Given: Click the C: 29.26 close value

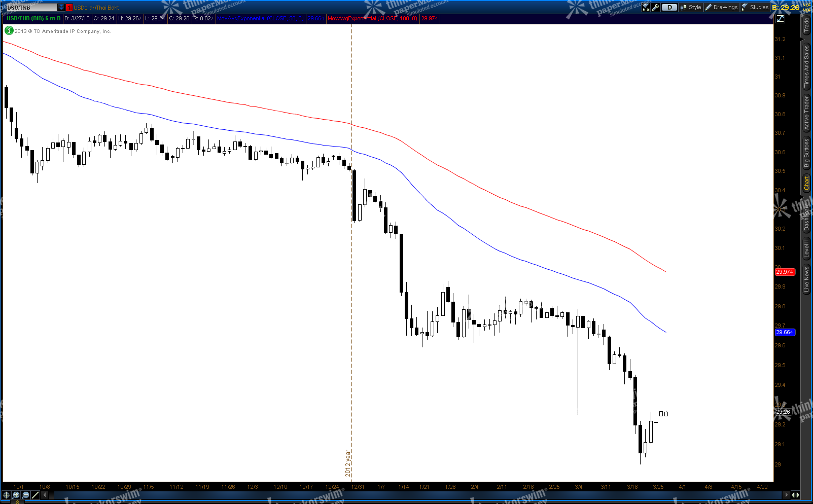Looking at the screenshot, I should (180, 18).
